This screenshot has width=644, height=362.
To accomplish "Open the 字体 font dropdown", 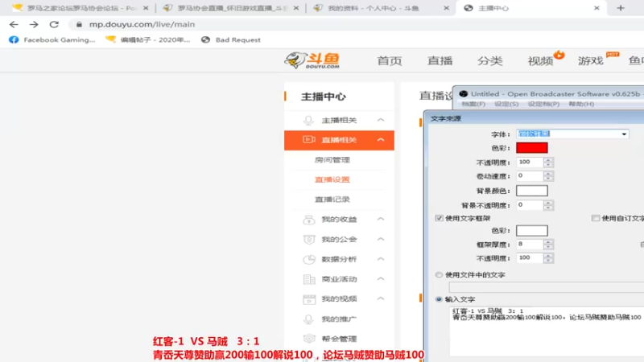I will (x=624, y=134).
